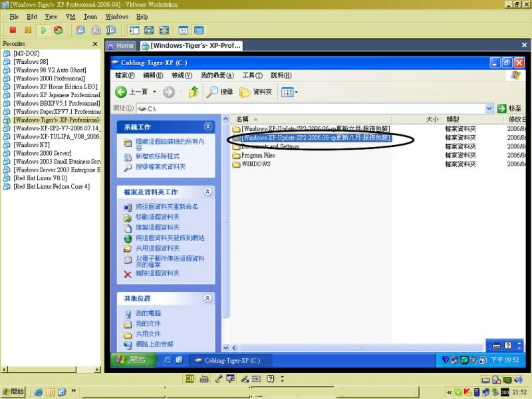Click the 我的電腦 link under 其他位置
532x399 pixels.
click(x=148, y=313)
